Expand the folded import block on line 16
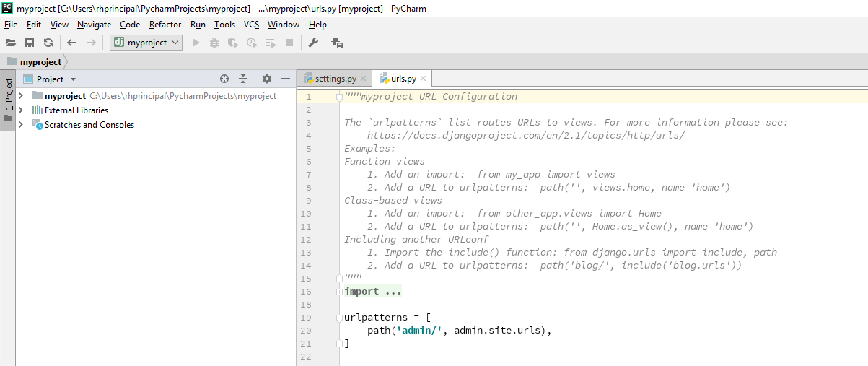This screenshot has height=366, width=868. click(x=339, y=292)
